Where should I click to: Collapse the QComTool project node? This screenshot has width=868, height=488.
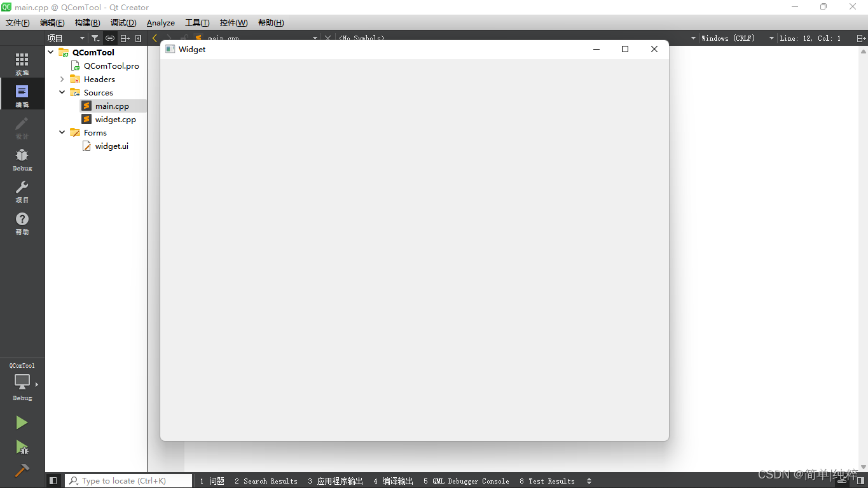51,52
